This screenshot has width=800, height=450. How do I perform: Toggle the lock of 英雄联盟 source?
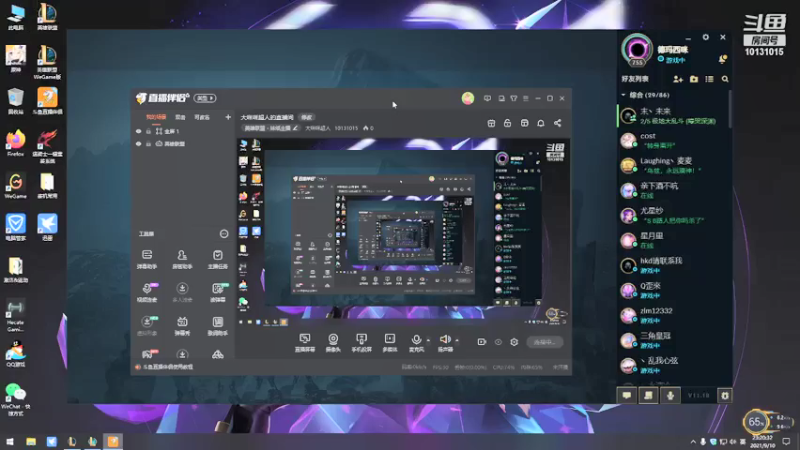point(148,144)
